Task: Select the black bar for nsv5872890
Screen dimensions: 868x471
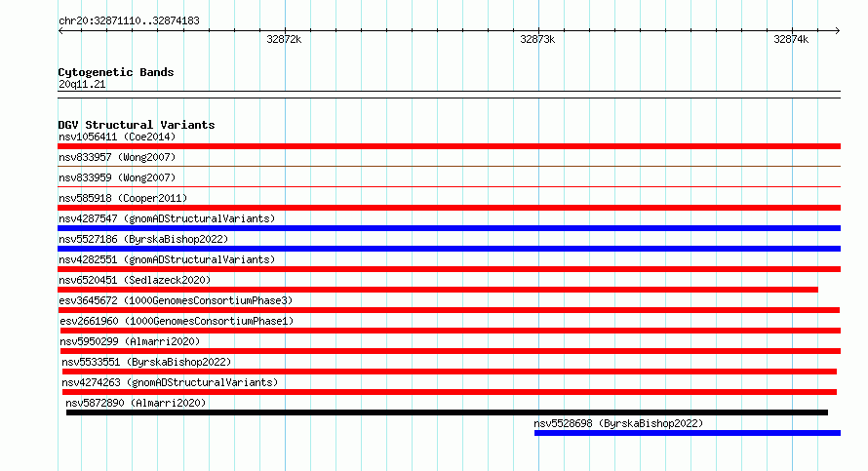Action: click(447, 412)
